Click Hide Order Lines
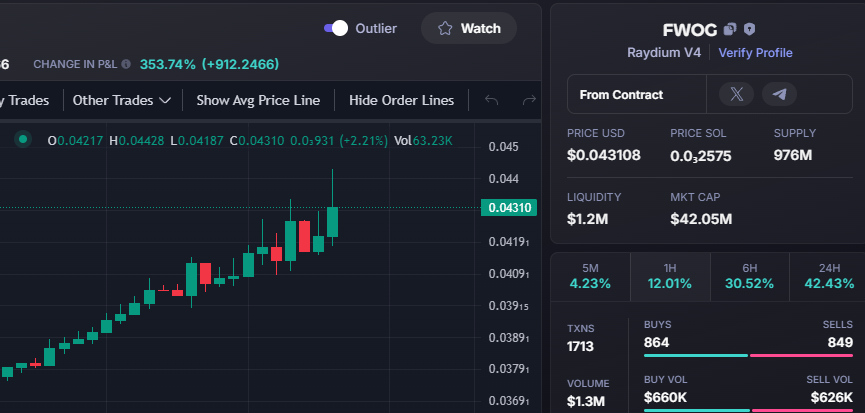The width and height of the screenshot is (865, 413). tap(402, 100)
